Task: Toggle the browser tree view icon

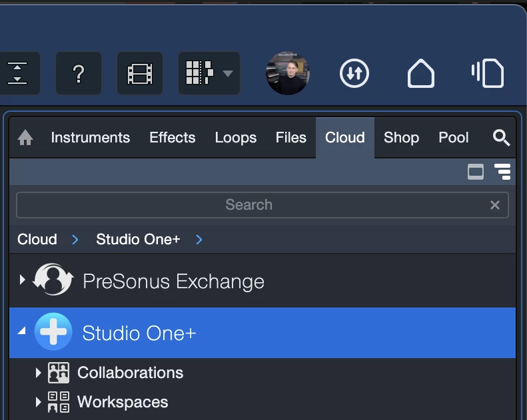Action: pyautogui.click(x=502, y=172)
